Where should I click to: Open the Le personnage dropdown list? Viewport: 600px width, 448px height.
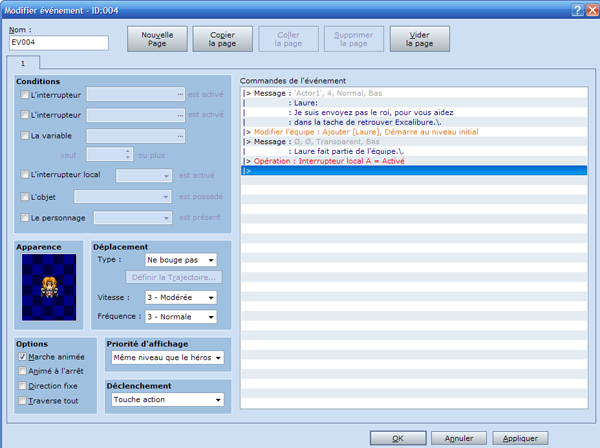(x=133, y=218)
